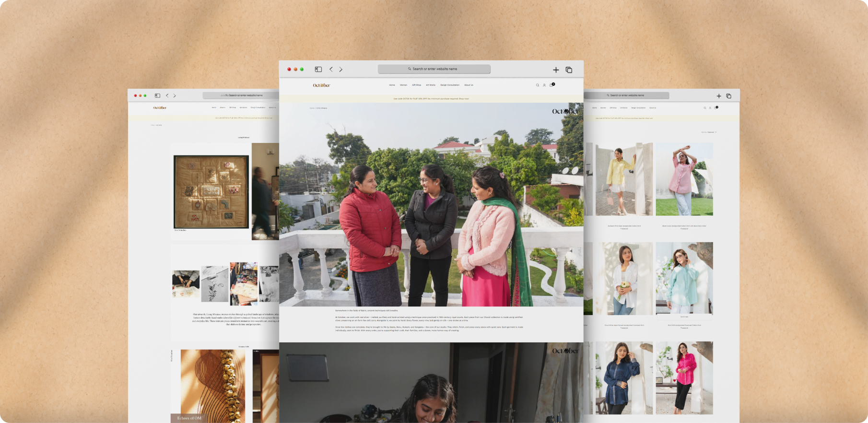Image resolution: width=868 pixels, height=423 pixels.
Task: Open the shopping cart in center site header
Action: 551,85
